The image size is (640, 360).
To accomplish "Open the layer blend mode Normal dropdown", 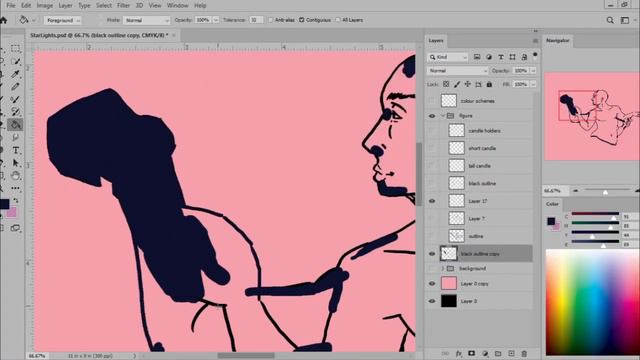I will (x=458, y=71).
